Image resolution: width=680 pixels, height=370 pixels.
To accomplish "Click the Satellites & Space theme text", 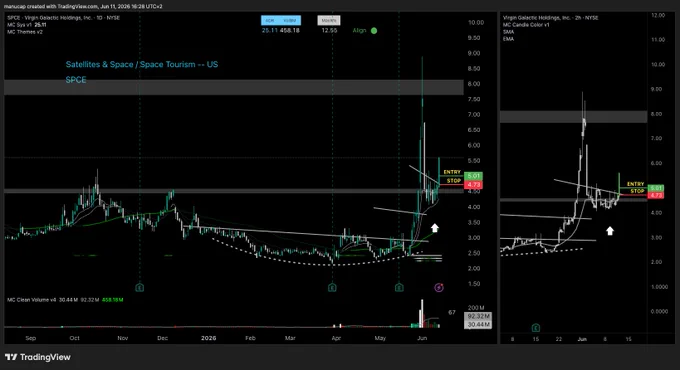I will [142, 64].
